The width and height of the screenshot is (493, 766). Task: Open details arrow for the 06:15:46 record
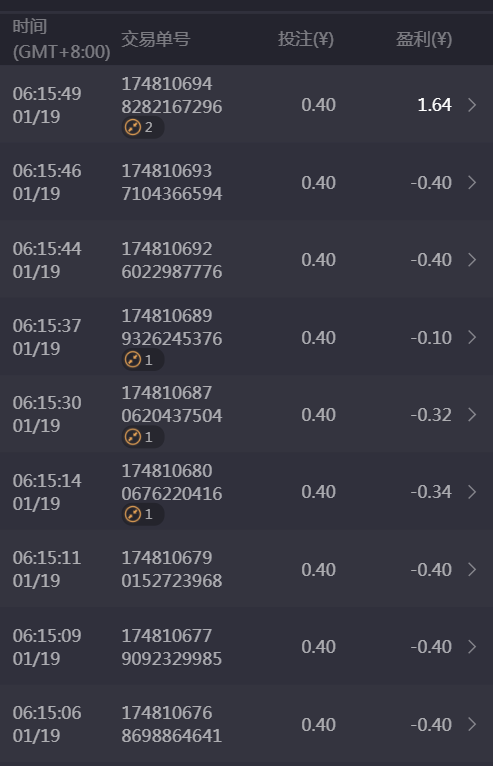coord(472,182)
